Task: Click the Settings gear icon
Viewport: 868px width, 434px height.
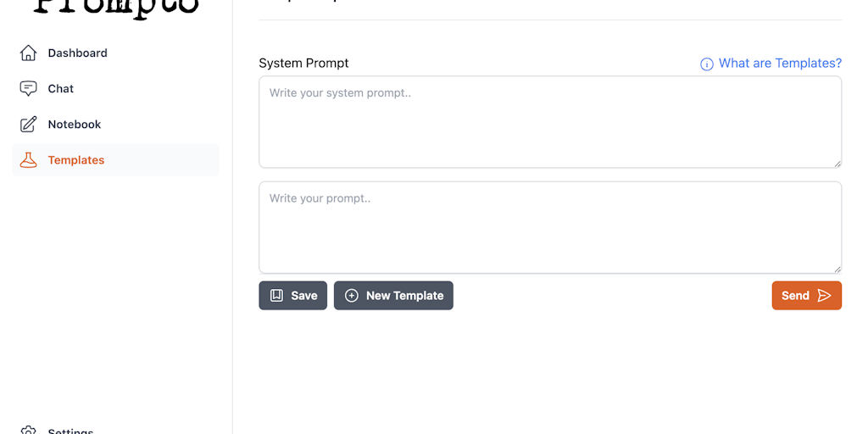Action: (x=28, y=431)
